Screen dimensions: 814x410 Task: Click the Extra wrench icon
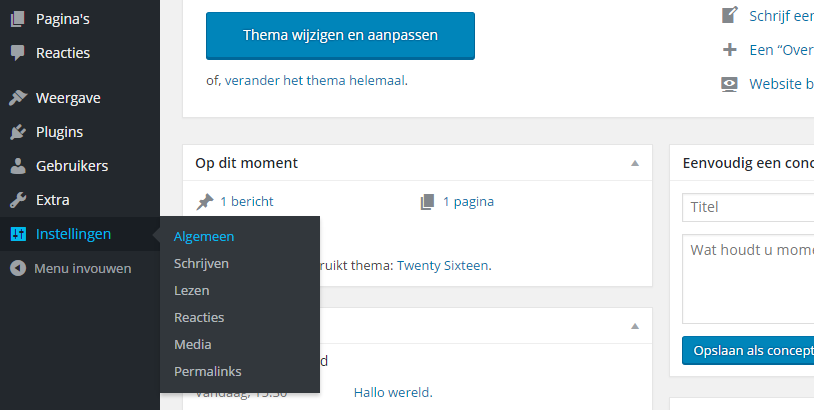click(x=17, y=200)
